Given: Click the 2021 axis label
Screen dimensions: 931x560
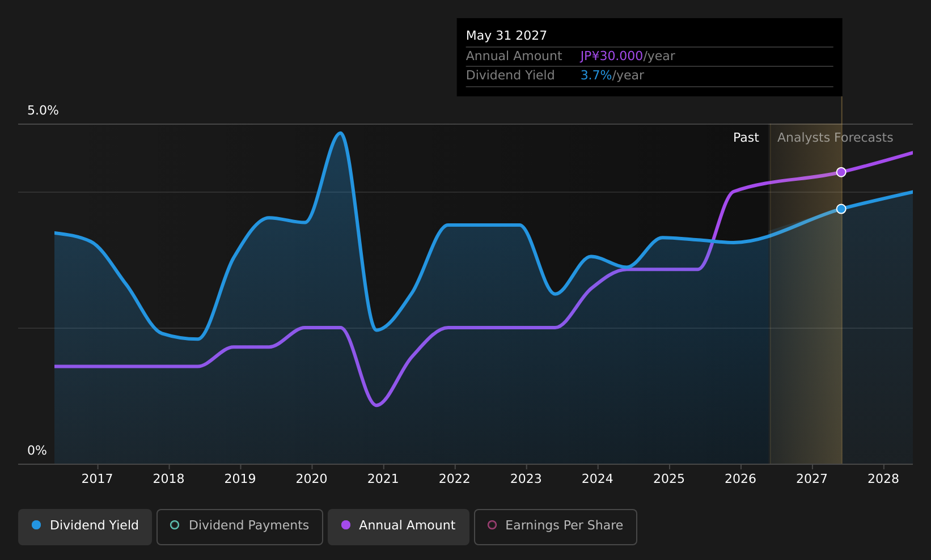Looking at the screenshot, I should (x=383, y=479).
